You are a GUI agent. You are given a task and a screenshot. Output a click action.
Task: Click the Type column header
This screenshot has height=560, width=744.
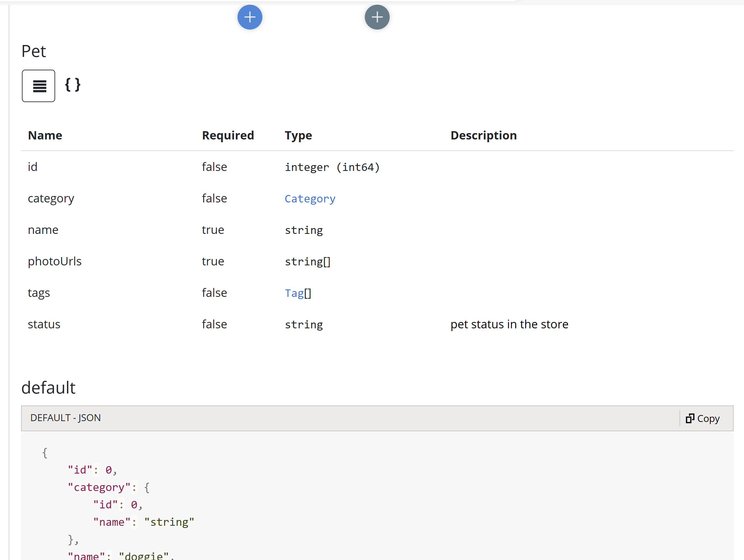[298, 135]
